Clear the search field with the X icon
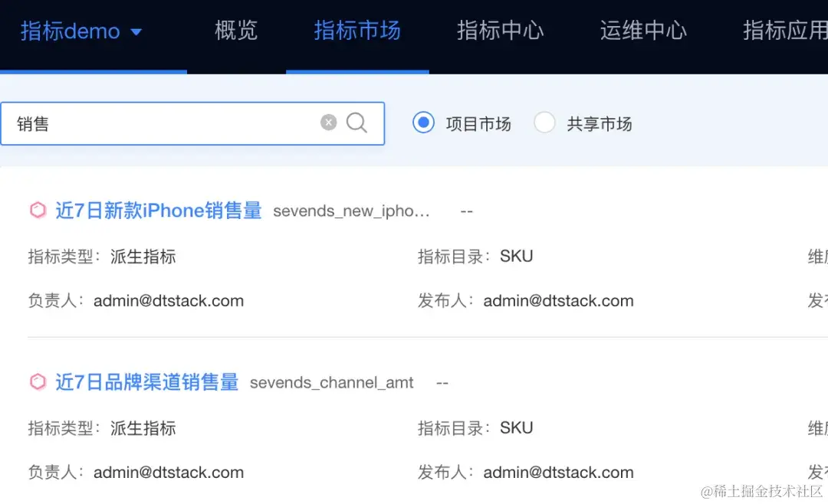The width and height of the screenshot is (828, 504). (328, 123)
